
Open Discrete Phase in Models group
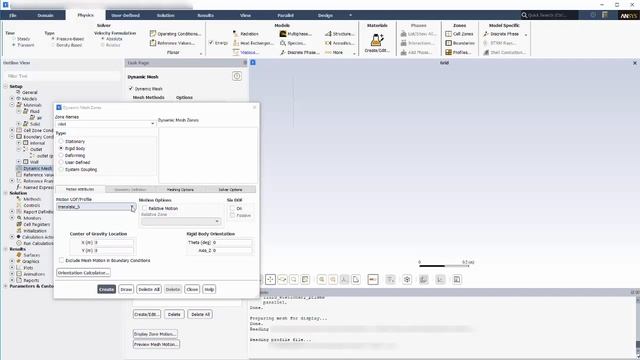(x=300, y=52)
